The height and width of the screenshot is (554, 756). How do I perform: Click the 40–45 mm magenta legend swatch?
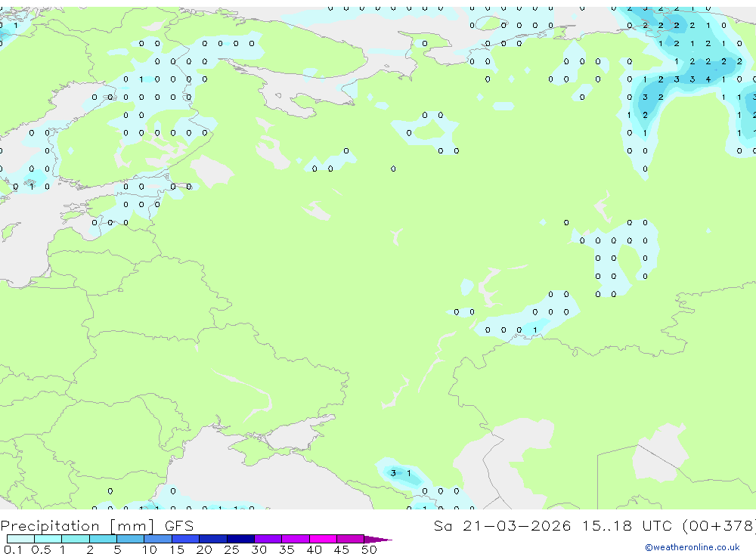323,539
